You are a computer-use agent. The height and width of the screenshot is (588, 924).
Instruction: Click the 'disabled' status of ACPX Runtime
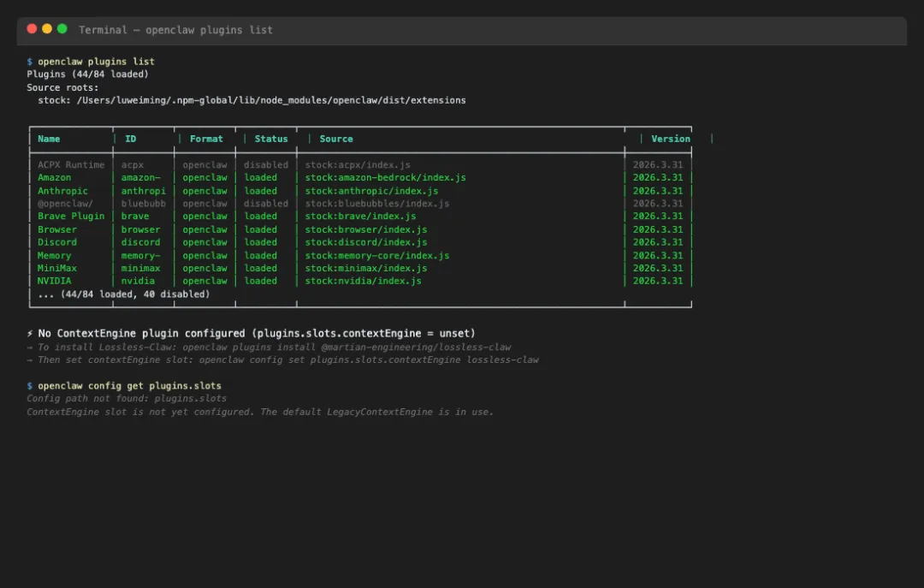(266, 165)
